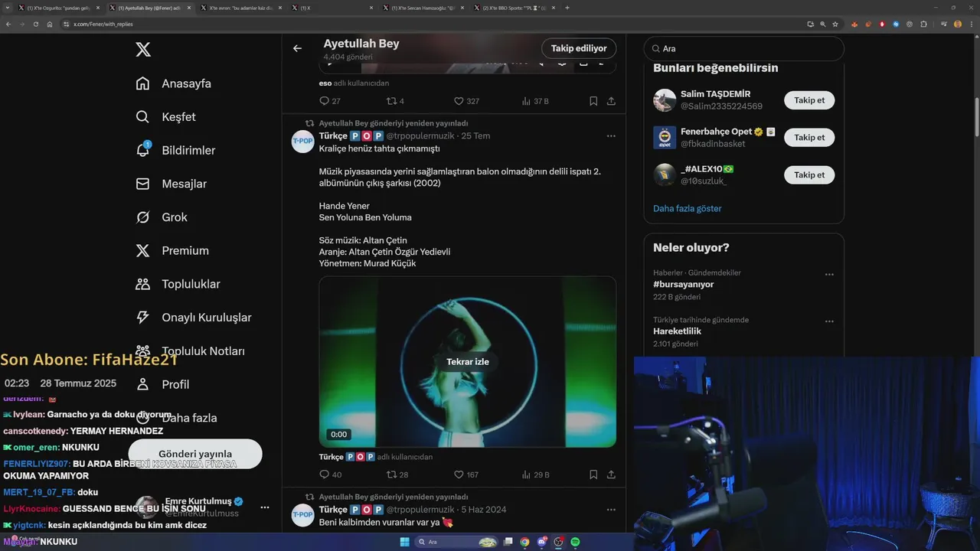Open OBS Studio from the taskbar

559,542
